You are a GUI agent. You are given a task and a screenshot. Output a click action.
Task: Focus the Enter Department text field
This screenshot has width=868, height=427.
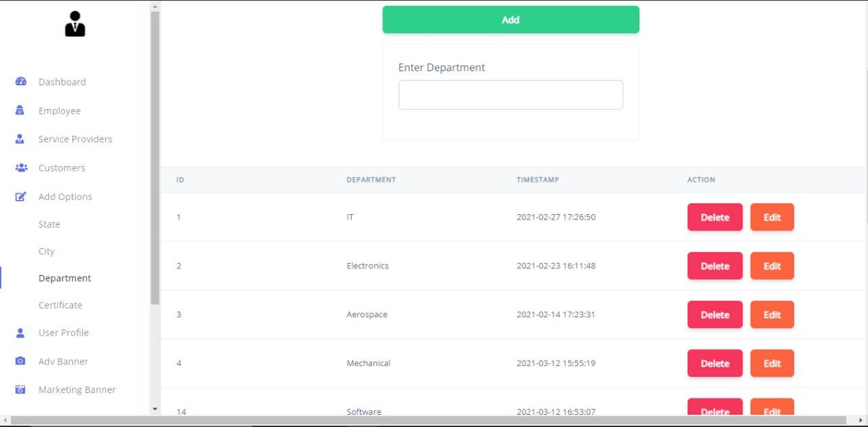(x=511, y=95)
